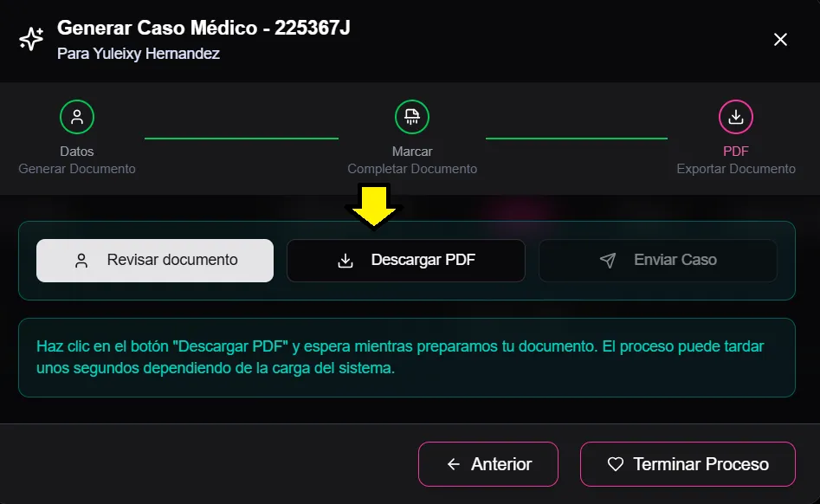
Task: Download the PDF with Descargar PDF
Action: click(406, 261)
